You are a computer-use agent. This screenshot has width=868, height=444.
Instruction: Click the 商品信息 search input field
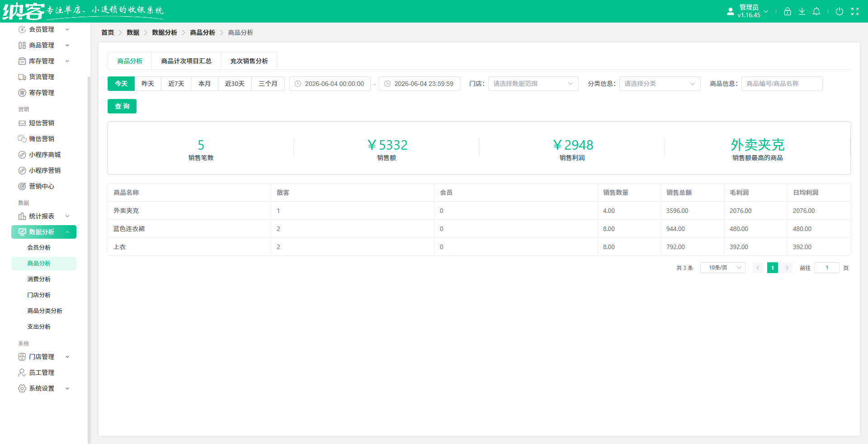[x=782, y=84]
